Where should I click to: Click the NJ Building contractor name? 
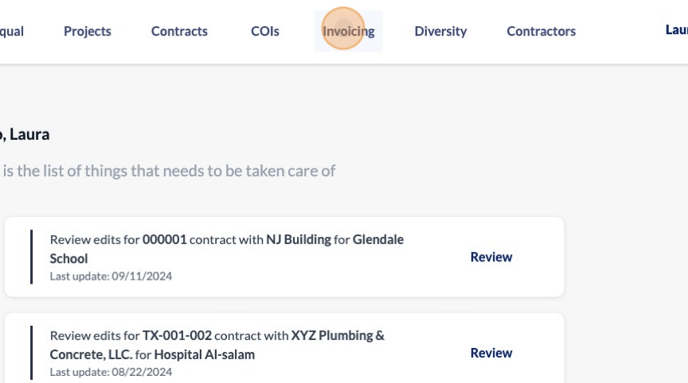[x=298, y=240]
